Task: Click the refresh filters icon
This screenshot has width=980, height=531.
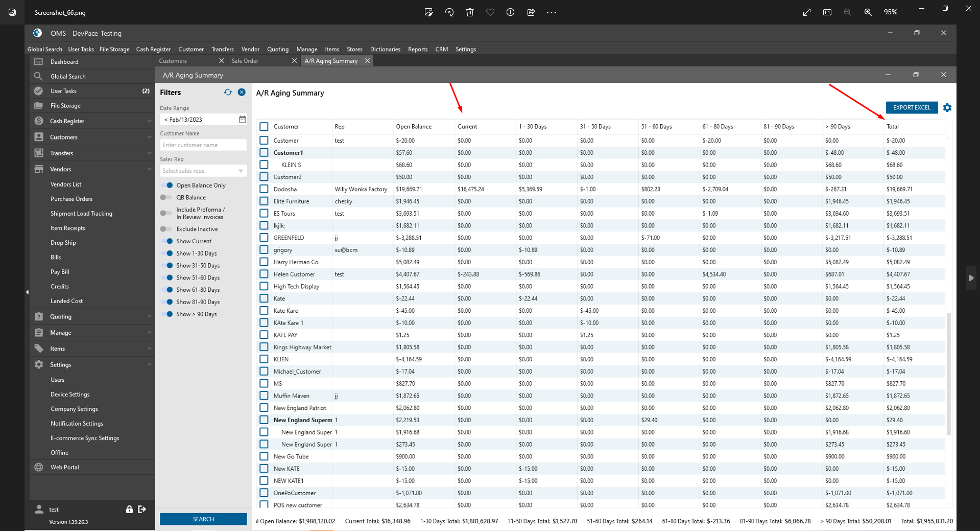Action: point(228,93)
